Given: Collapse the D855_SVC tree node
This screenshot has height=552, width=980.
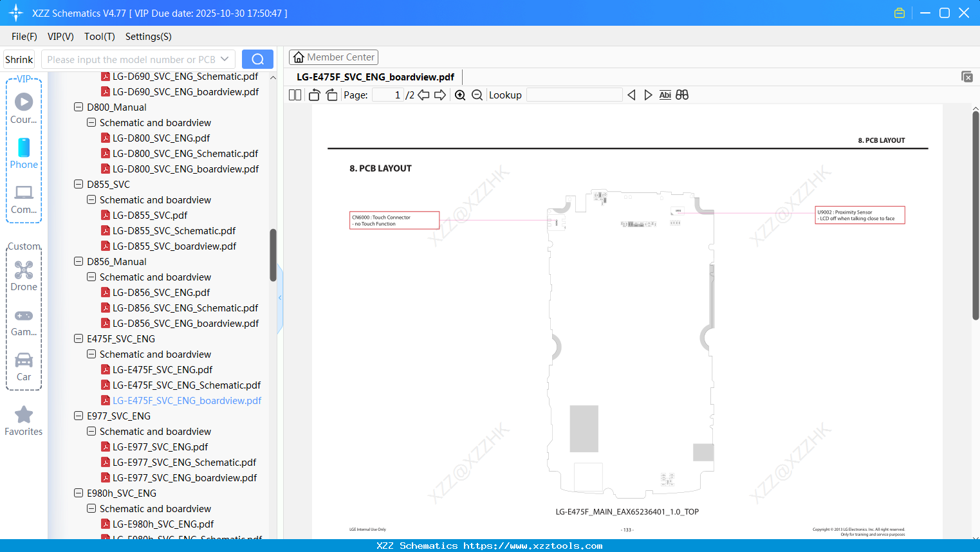Looking at the screenshot, I should tap(79, 185).
